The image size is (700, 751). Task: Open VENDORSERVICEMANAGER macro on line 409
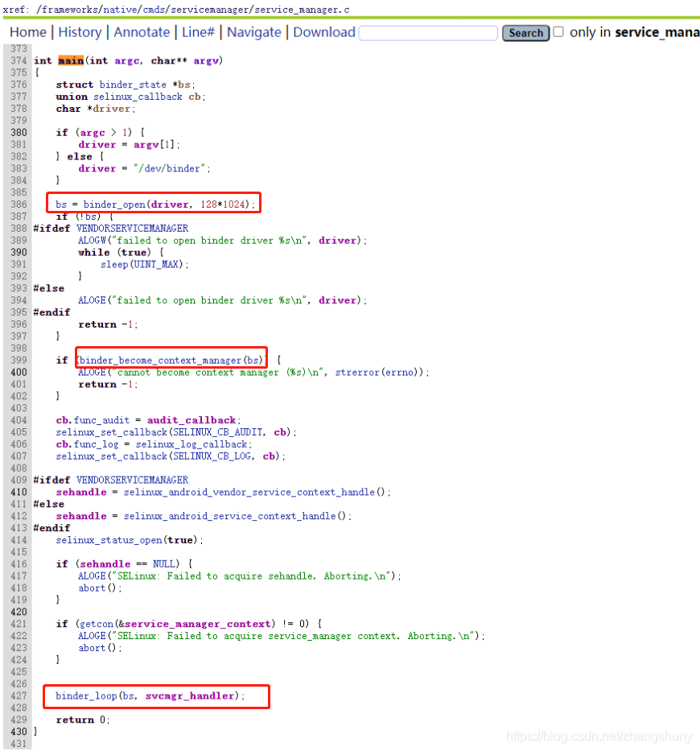(132, 480)
